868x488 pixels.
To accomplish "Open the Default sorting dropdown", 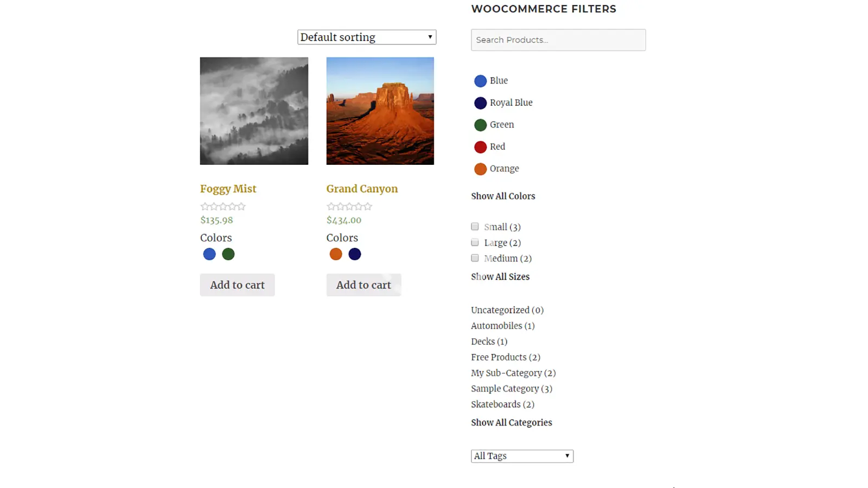I will point(367,37).
